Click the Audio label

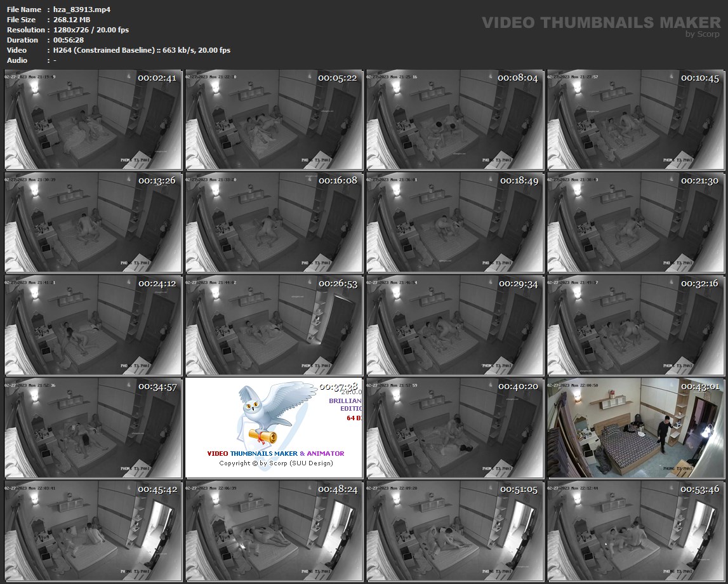[x=17, y=60]
